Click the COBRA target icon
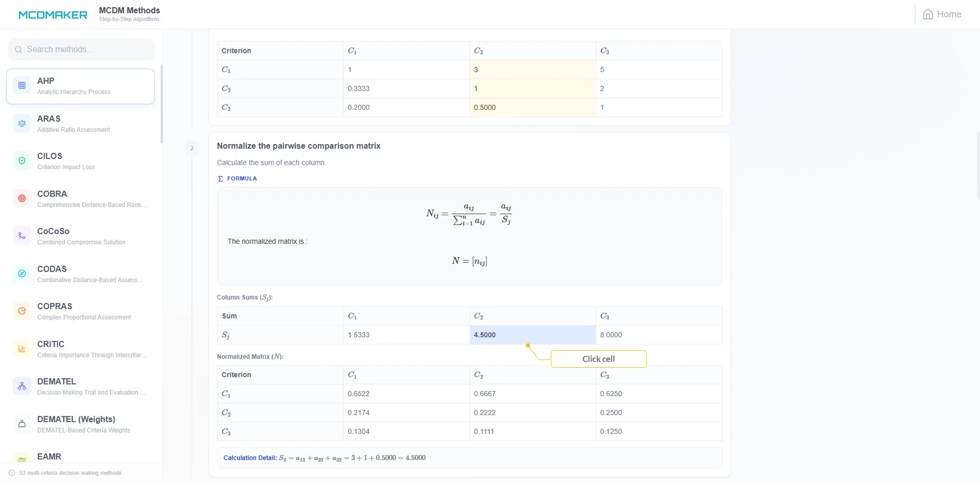This screenshot has height=483, width=980. click(22, 199)
